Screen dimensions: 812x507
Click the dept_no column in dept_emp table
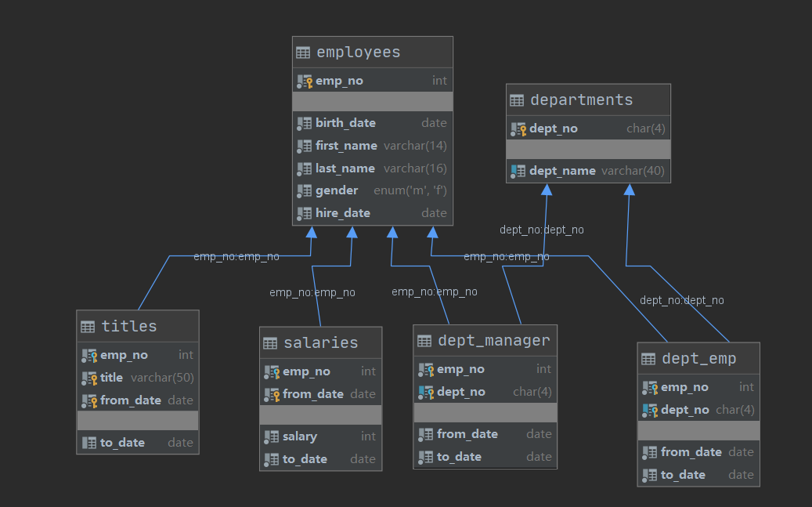pos(698,410)
